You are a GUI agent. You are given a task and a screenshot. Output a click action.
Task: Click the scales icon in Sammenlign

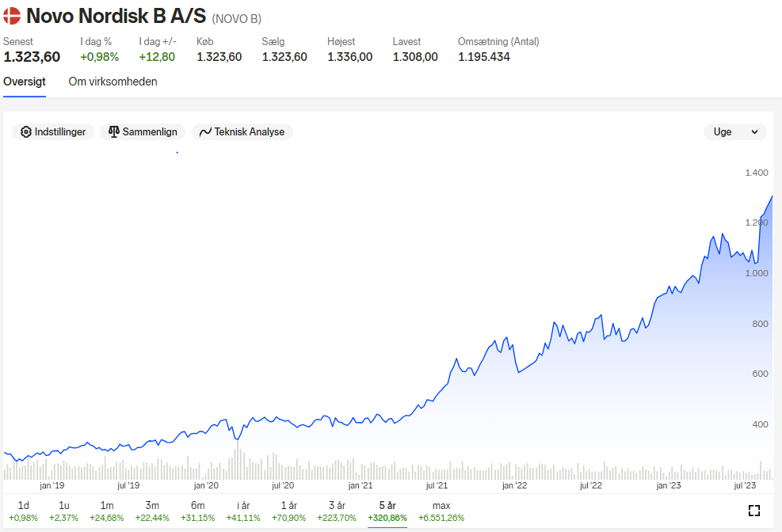pyautogui.click(x=114, y=131)
